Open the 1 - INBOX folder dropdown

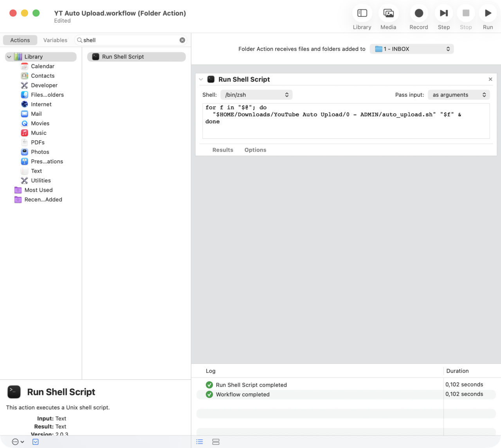pos(411,49)
